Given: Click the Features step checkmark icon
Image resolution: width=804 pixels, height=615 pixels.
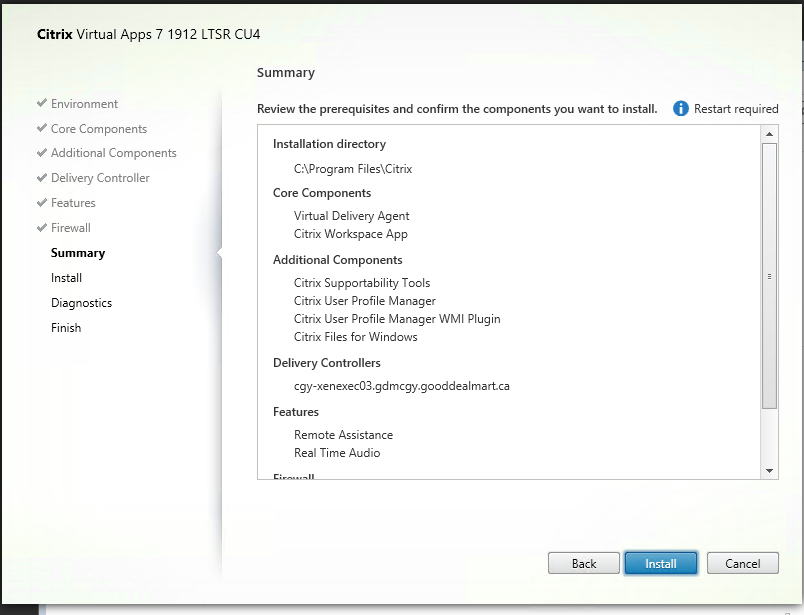Looking at the screenshot, I should pos(42,203).
